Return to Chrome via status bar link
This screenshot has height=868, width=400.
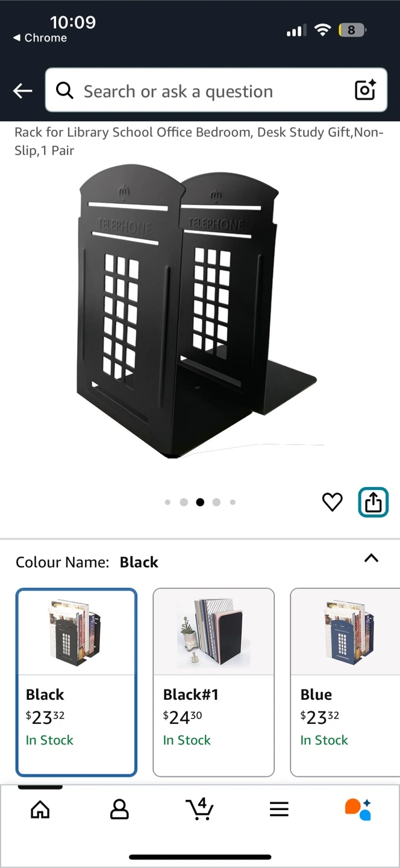coord(40,37)
